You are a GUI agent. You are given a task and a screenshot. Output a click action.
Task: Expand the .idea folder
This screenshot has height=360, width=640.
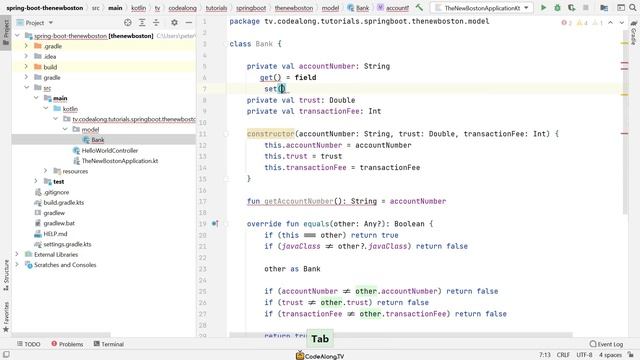coord(27,56)
